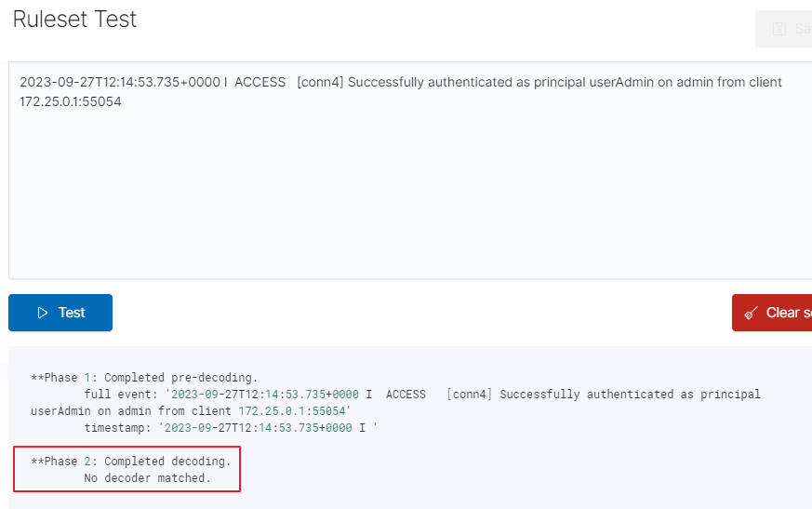Click the greyed-out Save button at top right
812x509 pixels.
(x=783, y=29)
